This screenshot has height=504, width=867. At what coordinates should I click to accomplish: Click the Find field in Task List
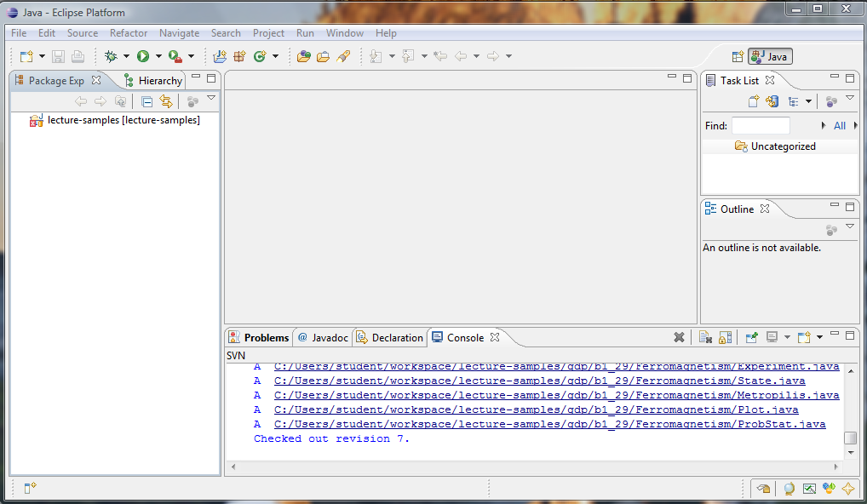click(761, 126)
